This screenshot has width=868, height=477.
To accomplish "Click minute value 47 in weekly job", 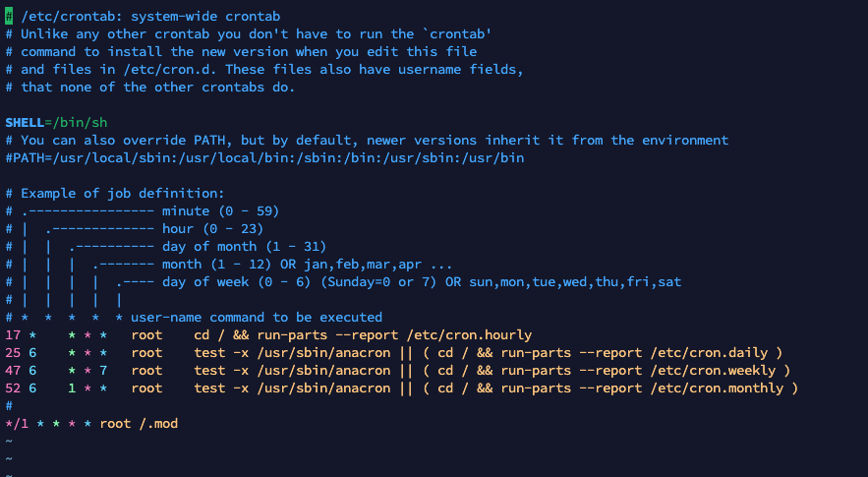I will [x=13, y=371].
